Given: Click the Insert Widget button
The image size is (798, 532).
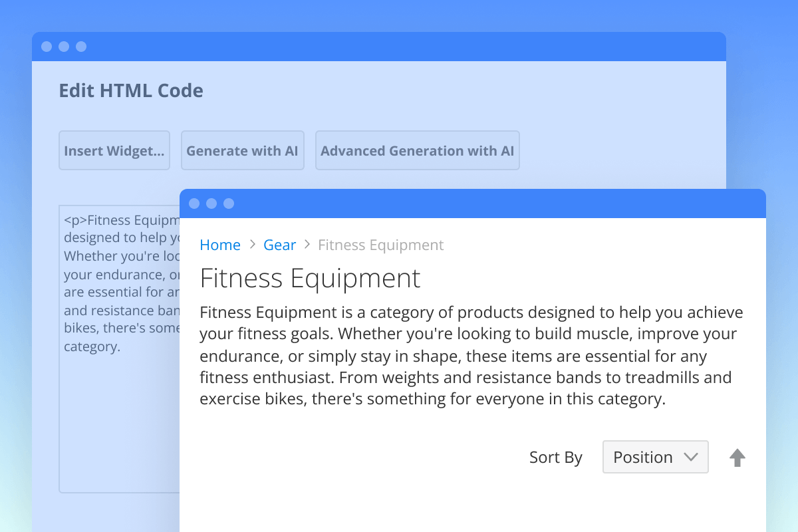Looking at the screenshot, I should [x=114, y=151].
